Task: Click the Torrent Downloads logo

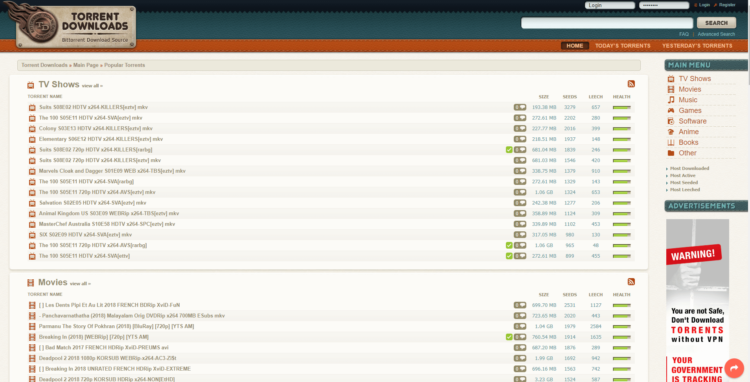Action: point(76,26)
